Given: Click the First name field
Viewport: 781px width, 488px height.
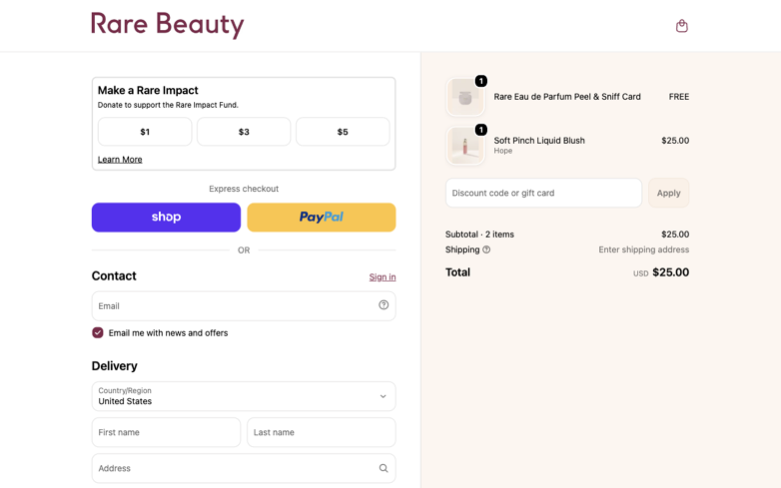Looking at the screenshot, I should 166,432.
